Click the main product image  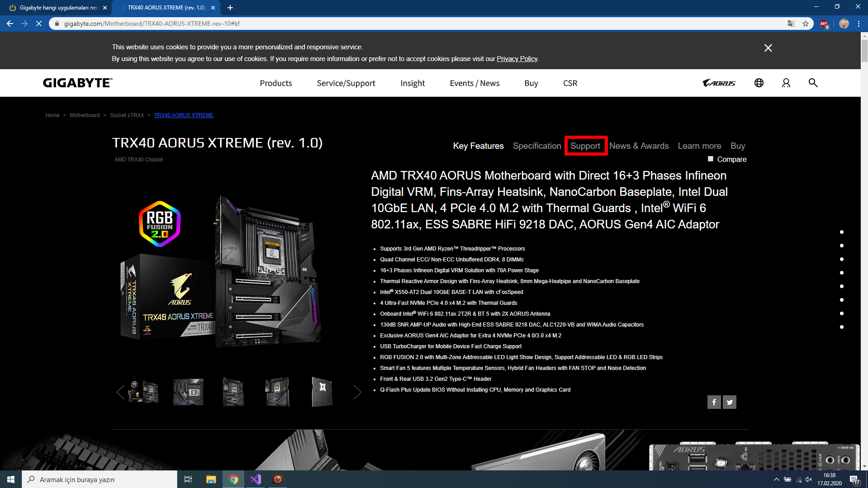pos(221,271)
